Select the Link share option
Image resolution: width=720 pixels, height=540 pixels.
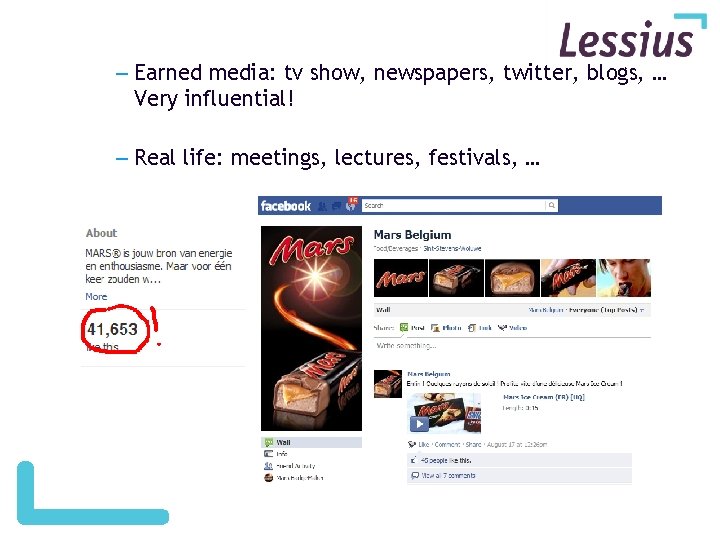pos(480,328)
